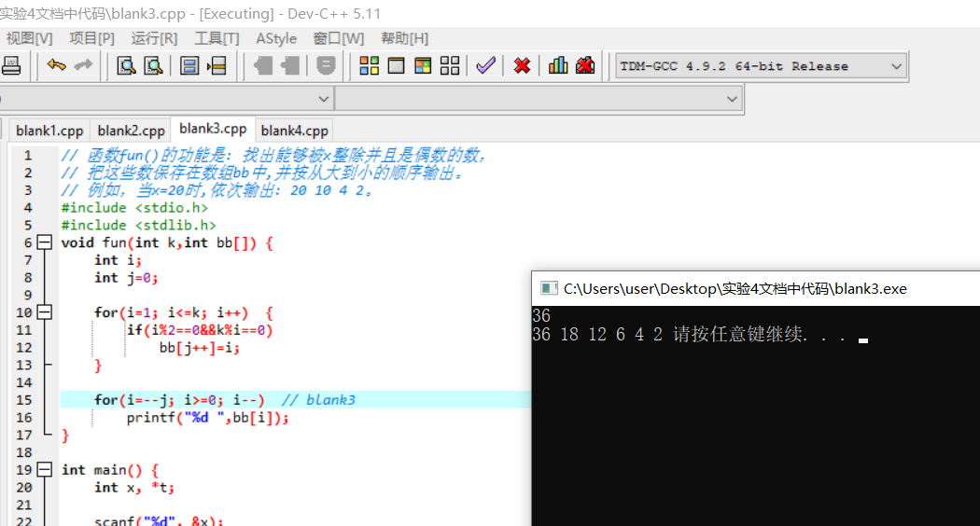The width and height of the screenshot is (980, 526).
Task: Click the 'void fun(int k,int bb[])' line
Action: point(167,242)
